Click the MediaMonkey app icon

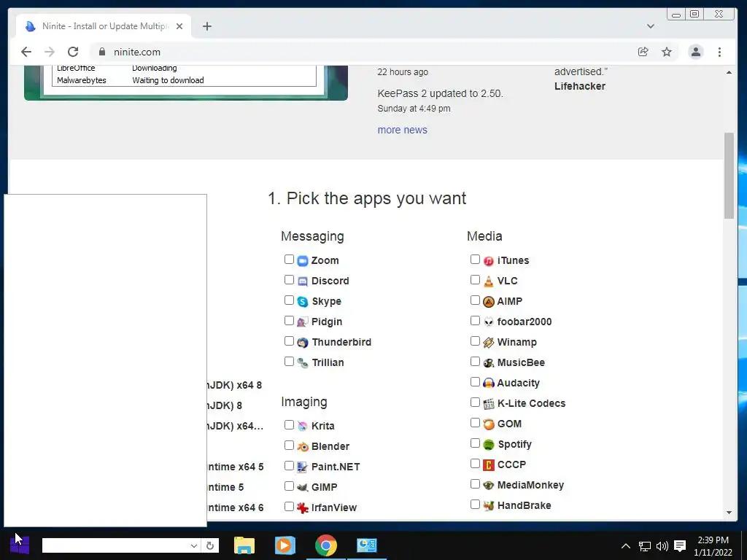pyautogui.click(x=489, y=486)
